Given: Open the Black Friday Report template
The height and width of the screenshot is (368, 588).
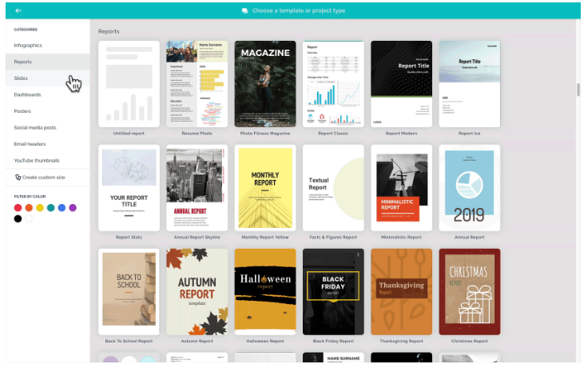Looking at the screenshot, I should (x=333, y=292).
